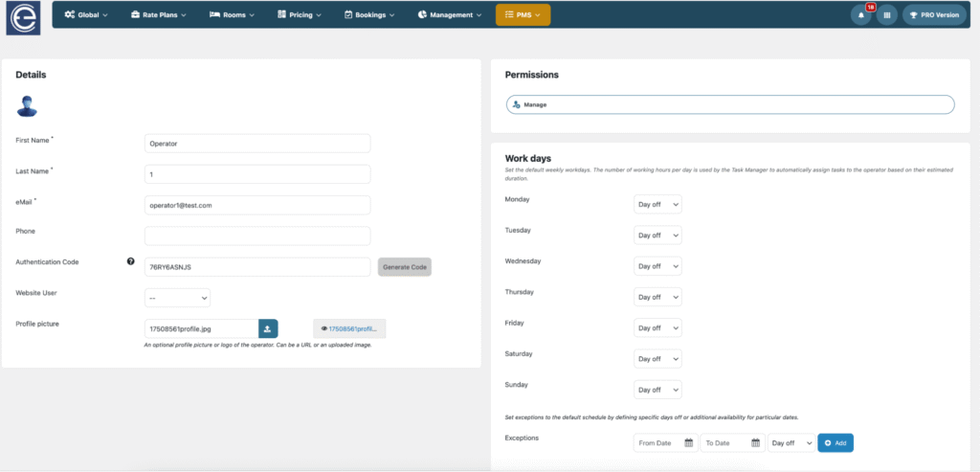Click the notification bell icon

[861, 15]
